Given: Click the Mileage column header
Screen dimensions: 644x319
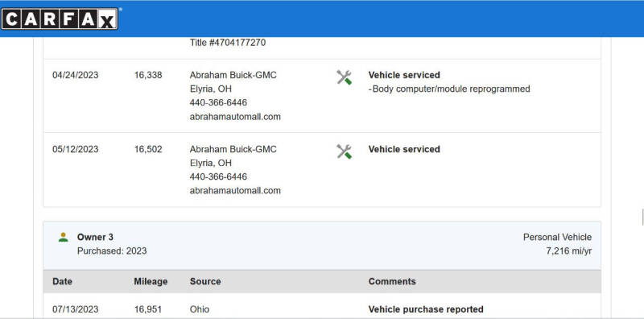Looking at the screenshot, I should coord(151,282).
